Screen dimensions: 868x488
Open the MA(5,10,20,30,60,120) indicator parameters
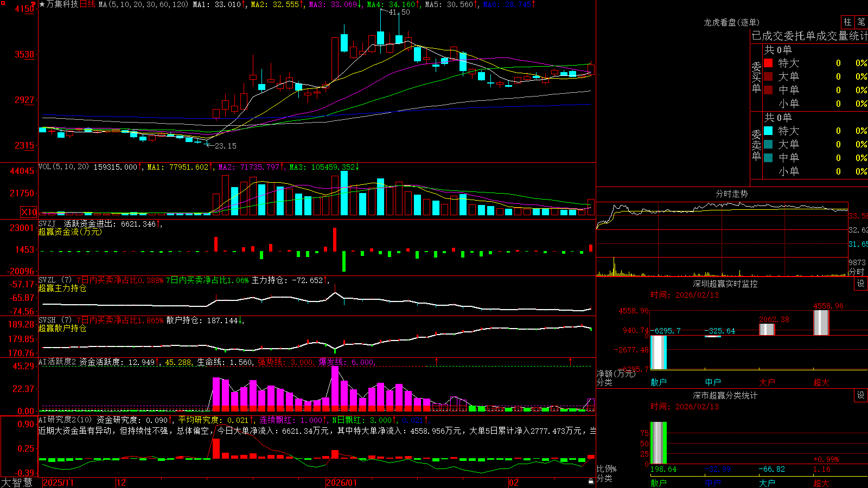143,4
